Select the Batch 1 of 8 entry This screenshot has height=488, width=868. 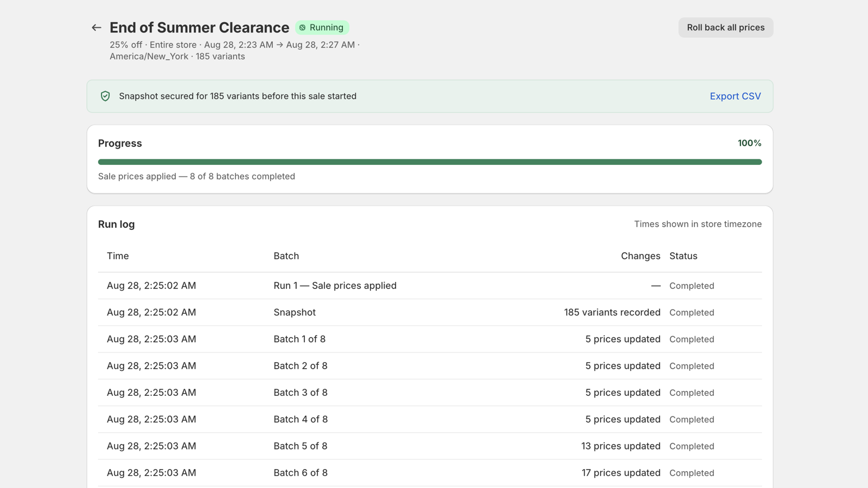[x=430, y=339]
